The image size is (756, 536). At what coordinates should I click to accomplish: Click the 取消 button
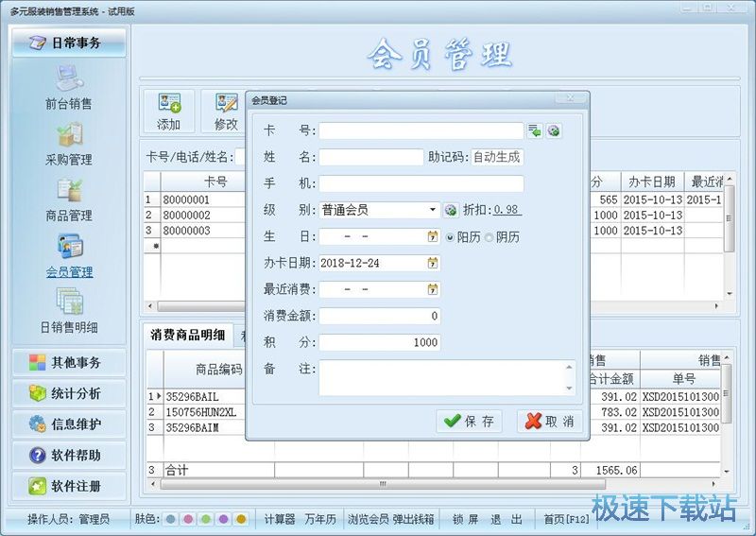(550, 422)
